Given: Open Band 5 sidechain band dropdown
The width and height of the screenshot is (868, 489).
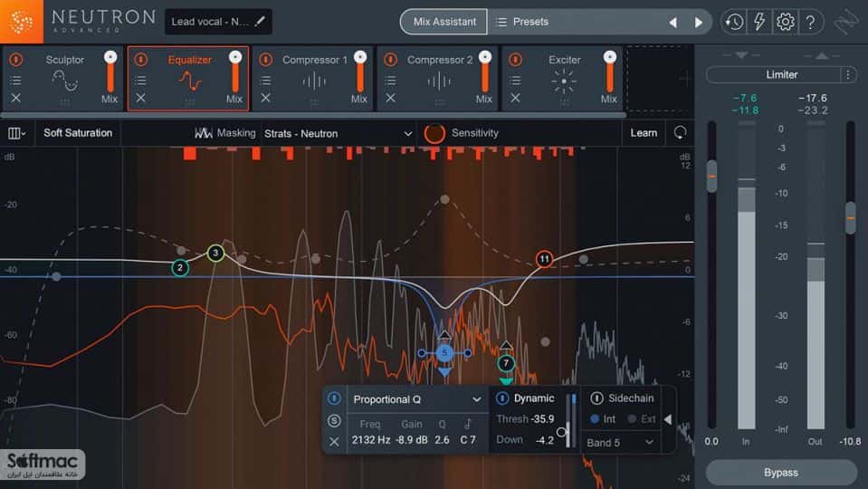Looking at the screenshot, I should point(621,443).
